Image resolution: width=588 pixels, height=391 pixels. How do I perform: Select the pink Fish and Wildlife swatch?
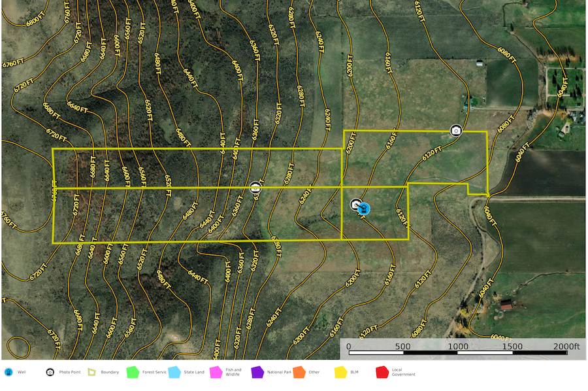(x=216, y=372)
